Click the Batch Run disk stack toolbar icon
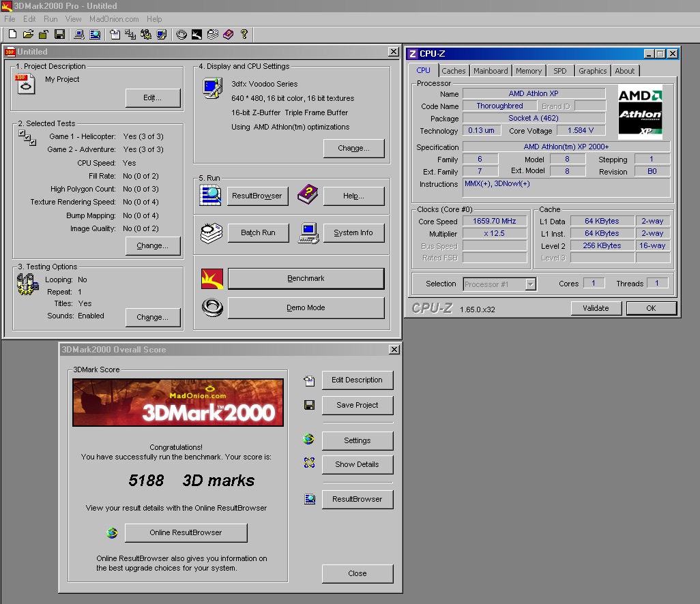Screen dimensions: 700x604 coord(212,34)
